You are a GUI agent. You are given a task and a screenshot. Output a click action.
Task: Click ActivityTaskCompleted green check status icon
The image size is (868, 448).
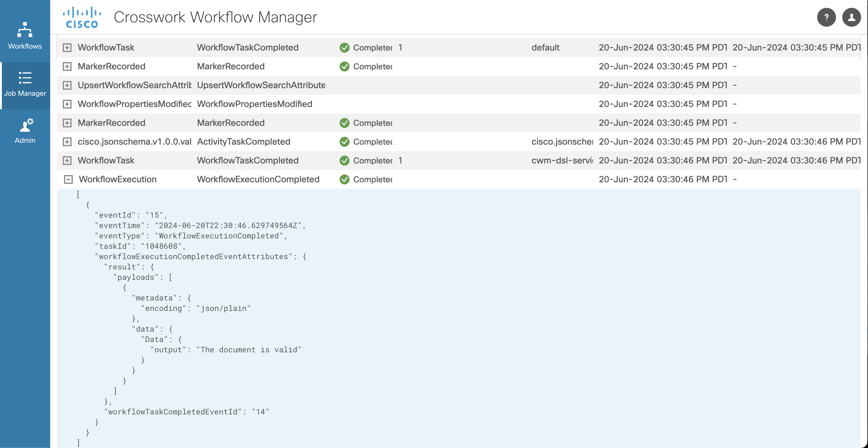coord(344,142)
